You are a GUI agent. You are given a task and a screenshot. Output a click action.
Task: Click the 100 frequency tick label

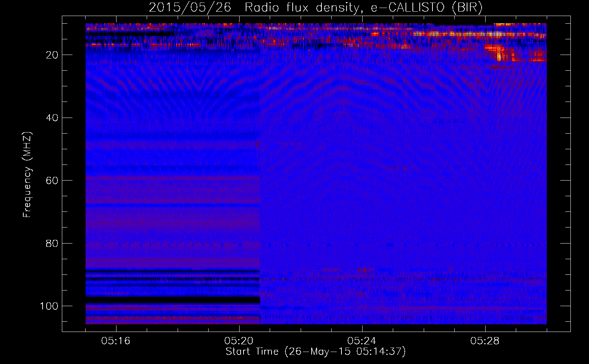(50, 306)
